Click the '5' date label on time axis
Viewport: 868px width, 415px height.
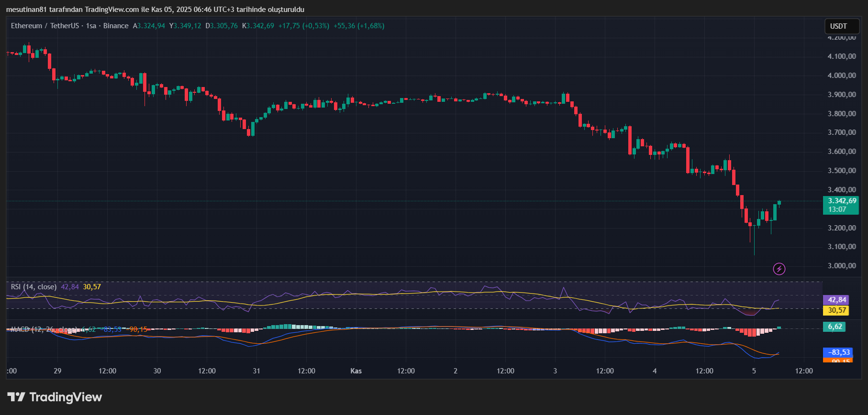754,371
